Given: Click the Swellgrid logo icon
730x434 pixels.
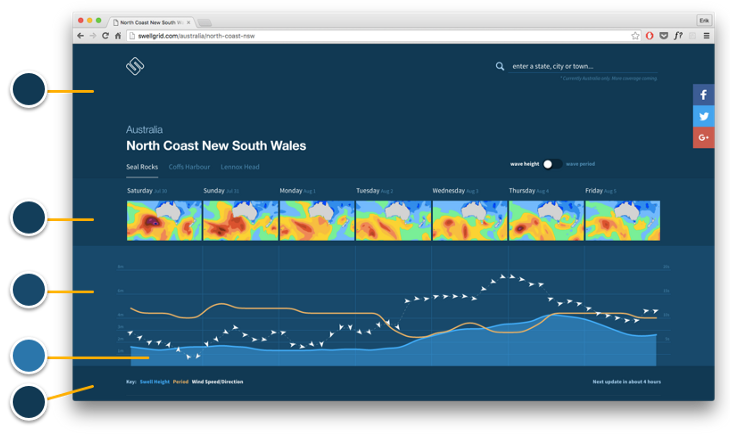Looking at the screenshot, I should pos(136,67).
